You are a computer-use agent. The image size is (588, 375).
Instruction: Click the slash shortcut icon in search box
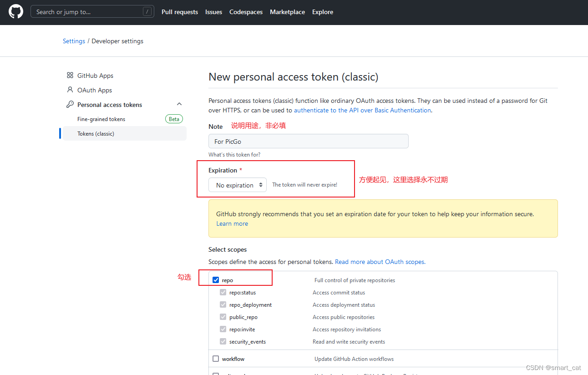pyautogui.click(x=147, y=12)
